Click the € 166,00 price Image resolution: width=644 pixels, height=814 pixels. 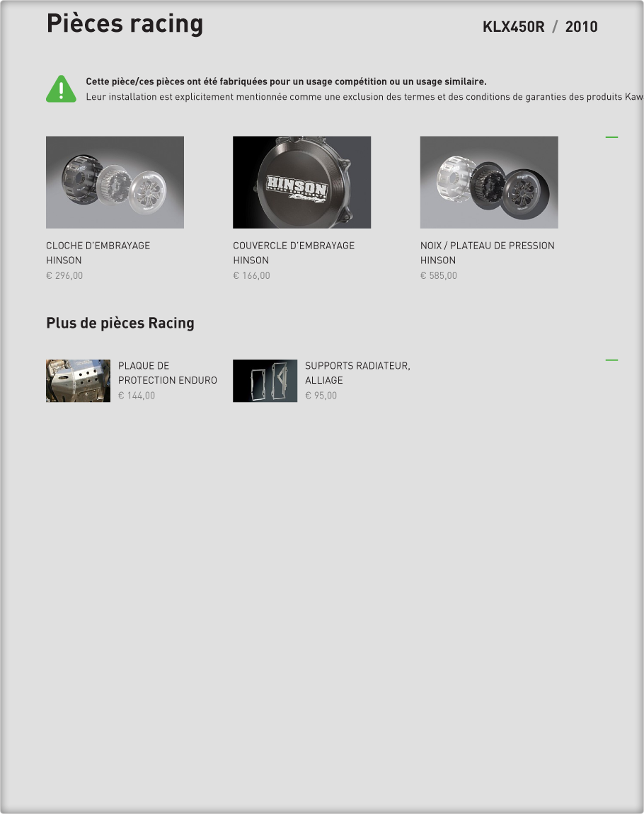[252, 275]
